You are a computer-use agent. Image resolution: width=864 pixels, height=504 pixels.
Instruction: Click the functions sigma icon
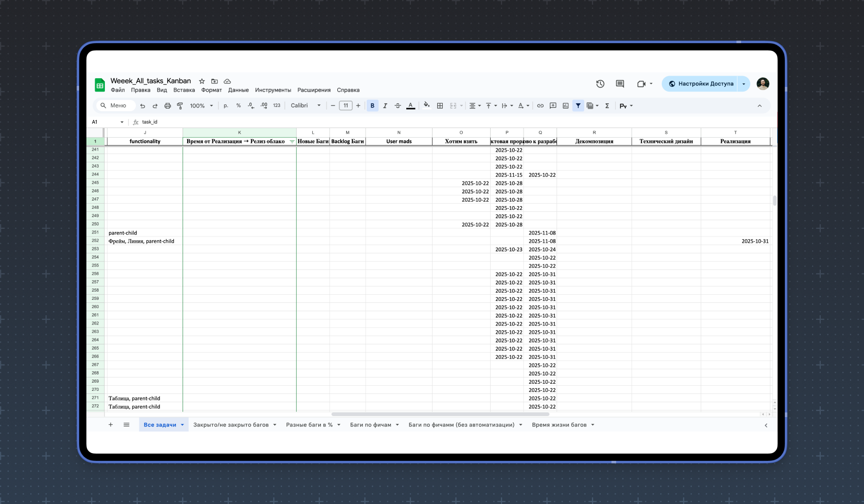[x=607, y=106]
